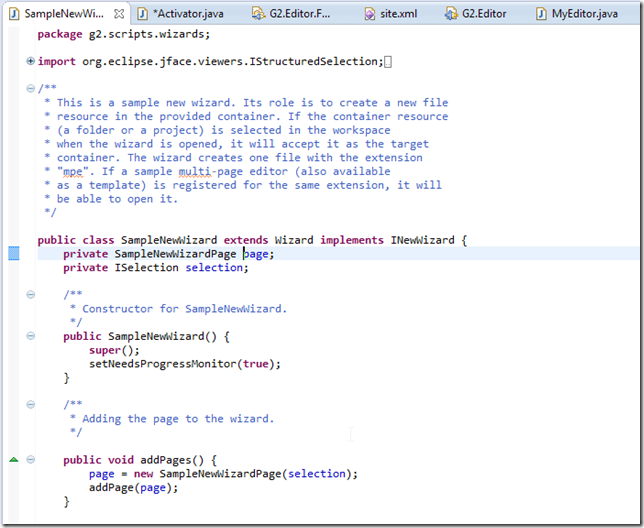644x528 pixels.
Task: Fold the SampleNewWizard() constructor body
Action: [31, 336]
